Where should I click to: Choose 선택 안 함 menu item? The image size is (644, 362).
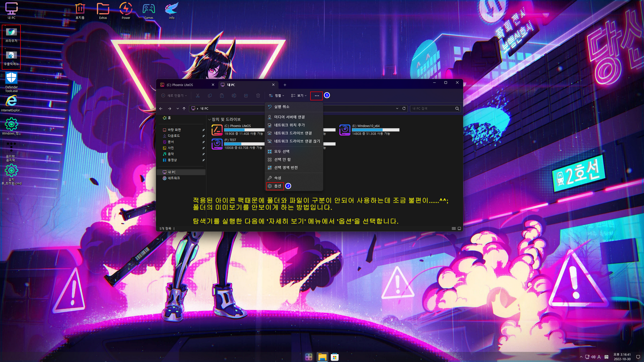click(x=294, y=159)
